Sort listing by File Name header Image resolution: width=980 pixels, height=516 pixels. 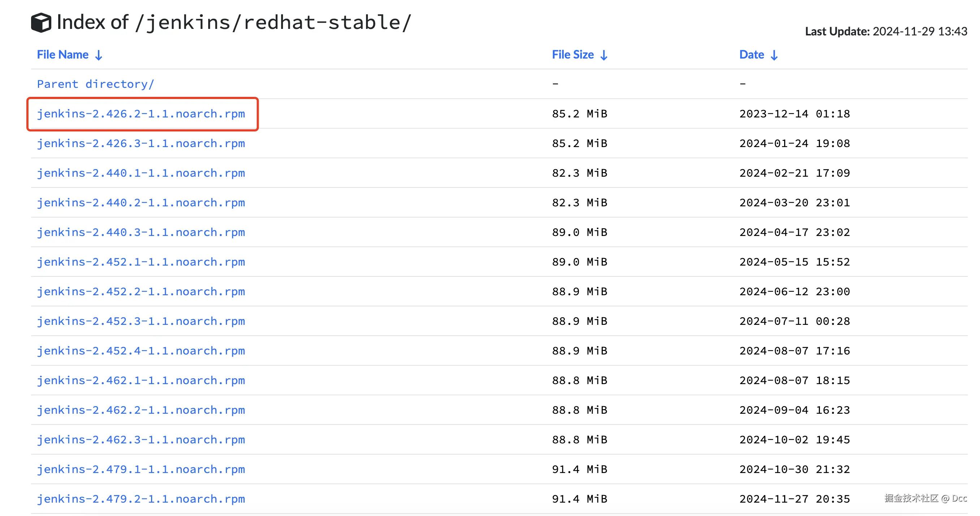coord(63,55)
